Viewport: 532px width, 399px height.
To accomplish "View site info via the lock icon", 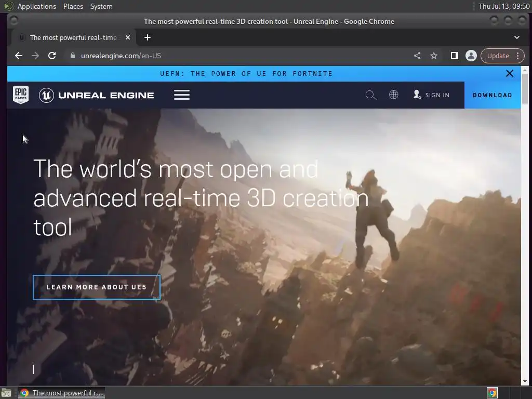I will (72, 56).
